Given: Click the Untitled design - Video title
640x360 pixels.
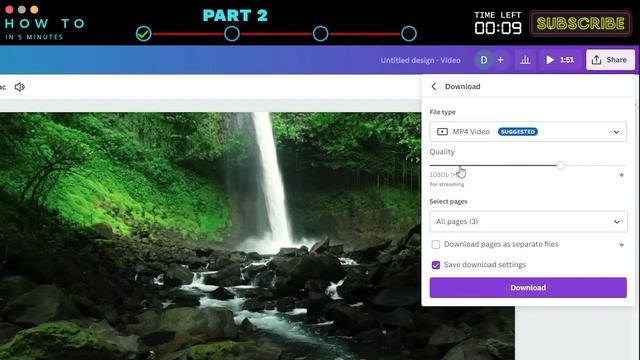Looking at the screenshot, I should (x=420, y=60).
